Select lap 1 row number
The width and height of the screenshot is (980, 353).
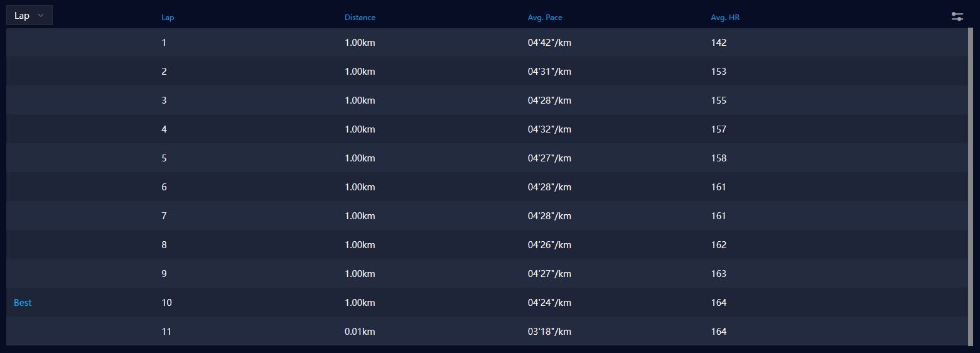(164, 43)
